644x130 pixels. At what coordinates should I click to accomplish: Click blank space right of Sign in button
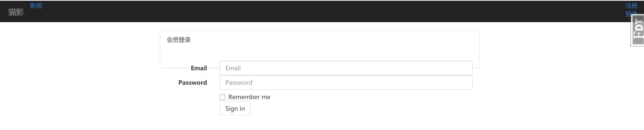(362, 108)
